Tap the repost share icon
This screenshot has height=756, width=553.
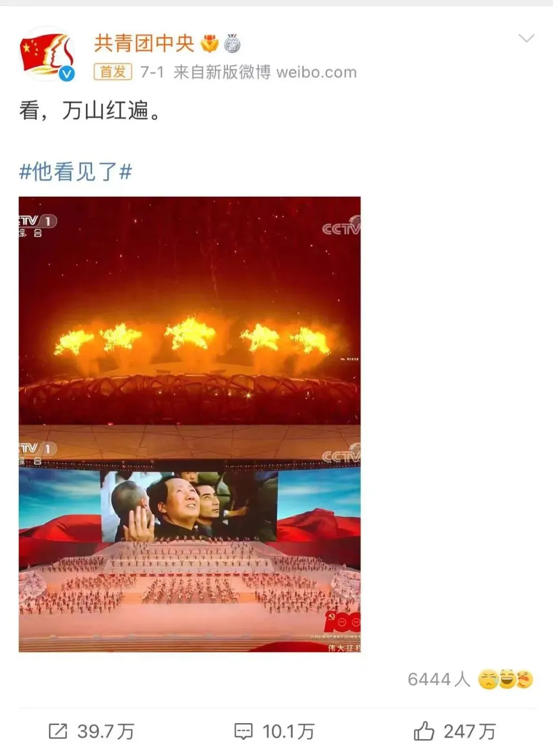pyautogui.click(x=58, y=731)
